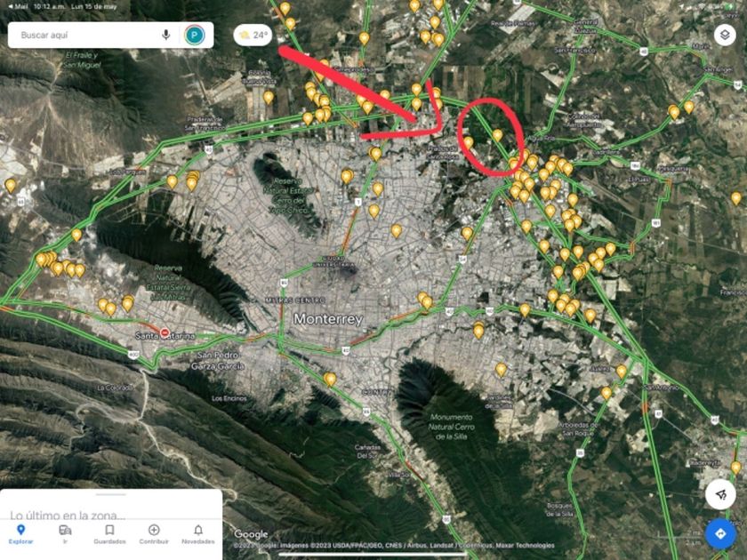This screenshot has width=747, height=560.
Task: Select the Cañadas del Sur label
Action: [x=367, y=452]
